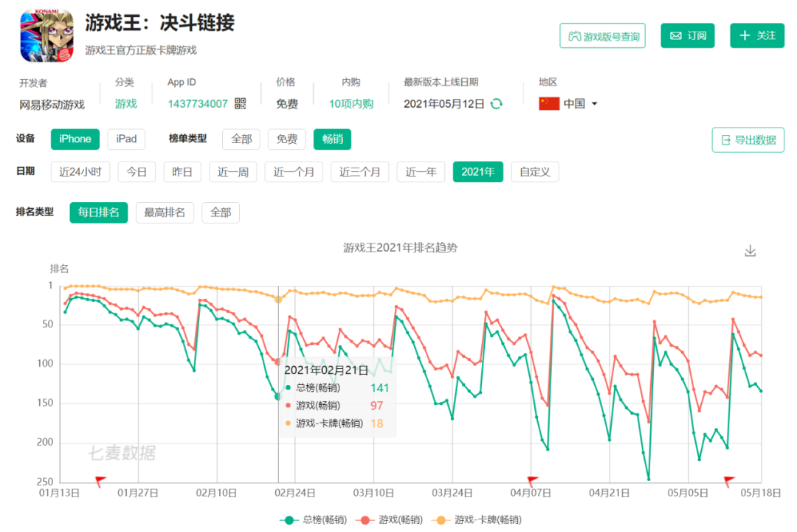
Task: Click the chart title 游戏王2021年排名趋势
Action: pyautogui.click(x=400, y=247)
